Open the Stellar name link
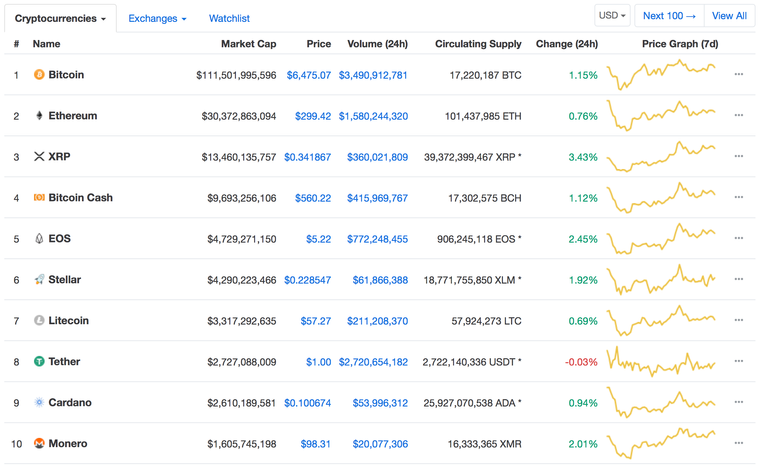 pyautogui.click(x=65, y=279)
